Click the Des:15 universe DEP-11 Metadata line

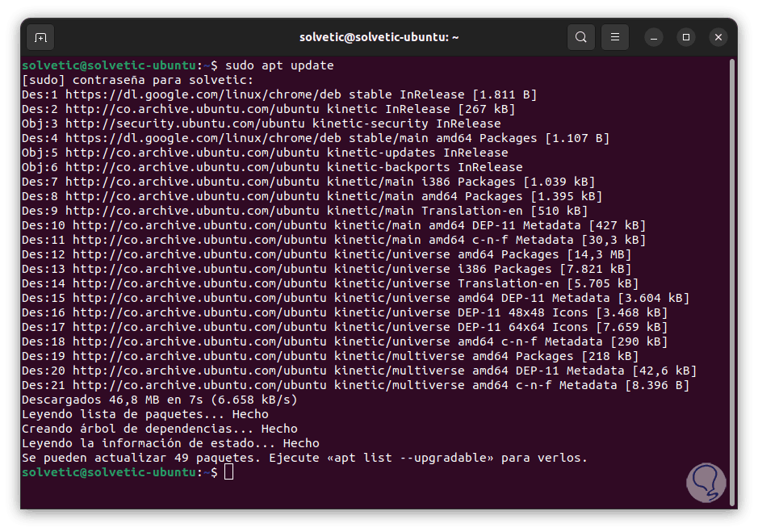(355, 297)
